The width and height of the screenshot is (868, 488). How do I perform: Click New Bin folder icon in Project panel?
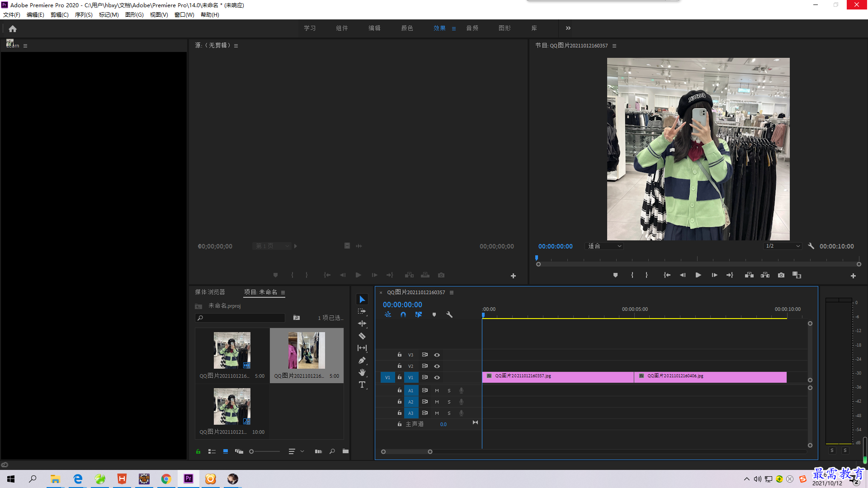(345, 451)
